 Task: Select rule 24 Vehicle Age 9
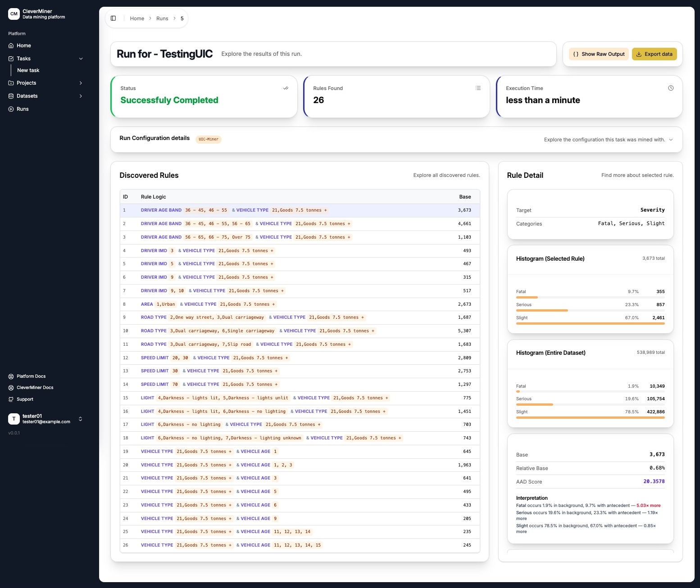300,519
